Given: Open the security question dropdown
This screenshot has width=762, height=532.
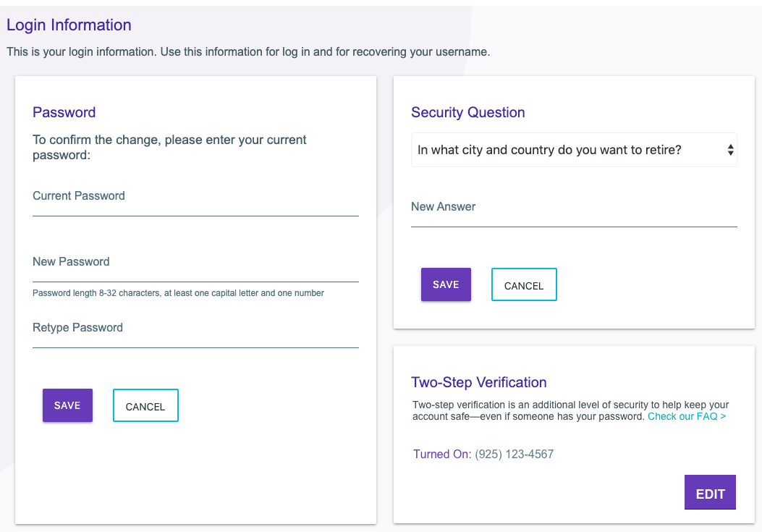Looking at the screenshot, I should tap(574, 150).
